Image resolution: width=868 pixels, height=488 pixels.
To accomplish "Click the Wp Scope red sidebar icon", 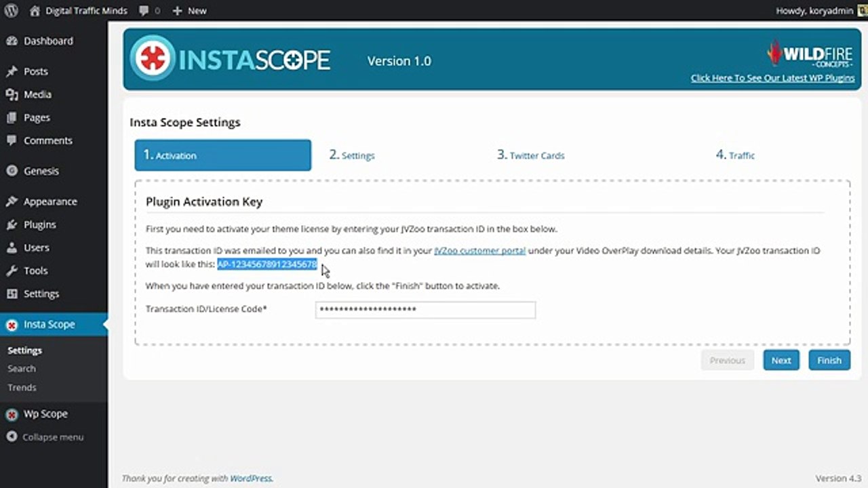I will coord(12,414).
